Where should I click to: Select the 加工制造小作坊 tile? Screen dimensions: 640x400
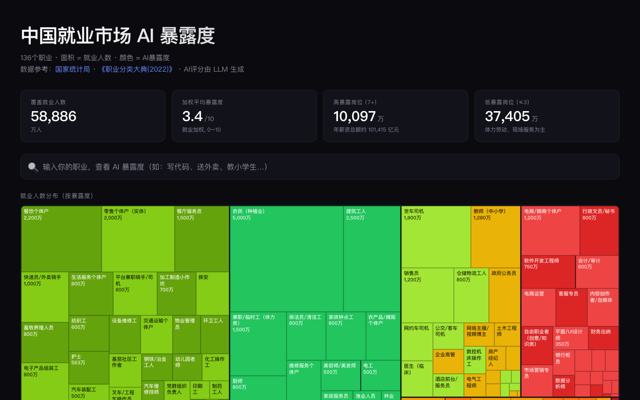tap(176, 293)
